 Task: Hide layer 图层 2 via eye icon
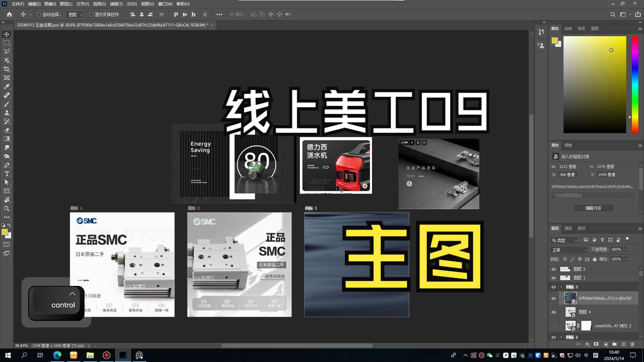553,269
